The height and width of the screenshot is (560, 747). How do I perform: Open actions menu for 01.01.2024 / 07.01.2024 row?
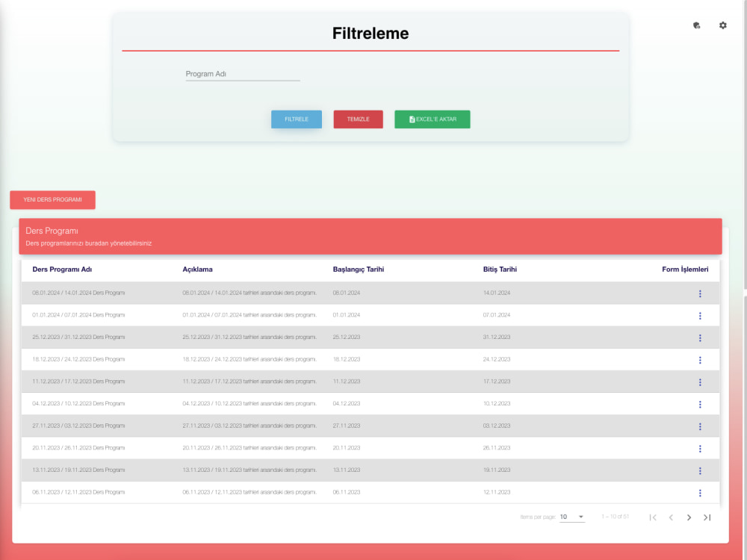(700, 315)
